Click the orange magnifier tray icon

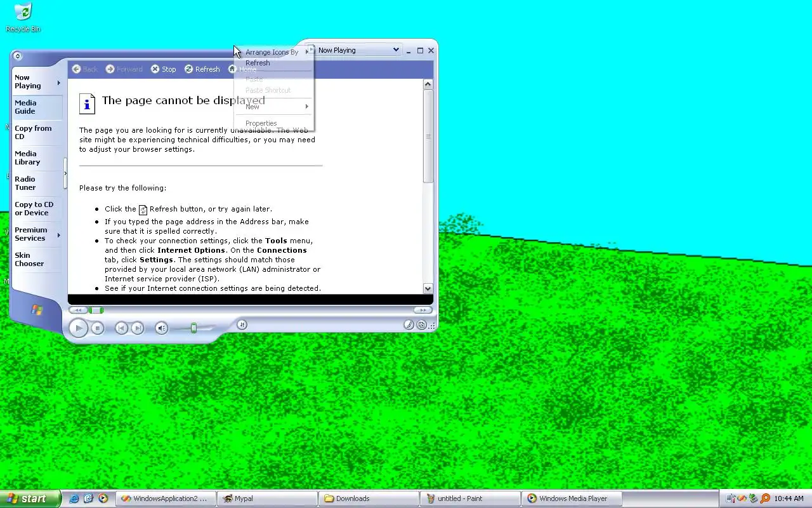pyautogui.click(x=764, y=498)
